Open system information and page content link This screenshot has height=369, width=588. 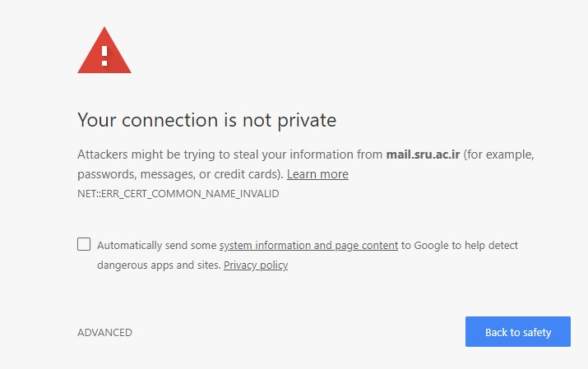point(308,246)
